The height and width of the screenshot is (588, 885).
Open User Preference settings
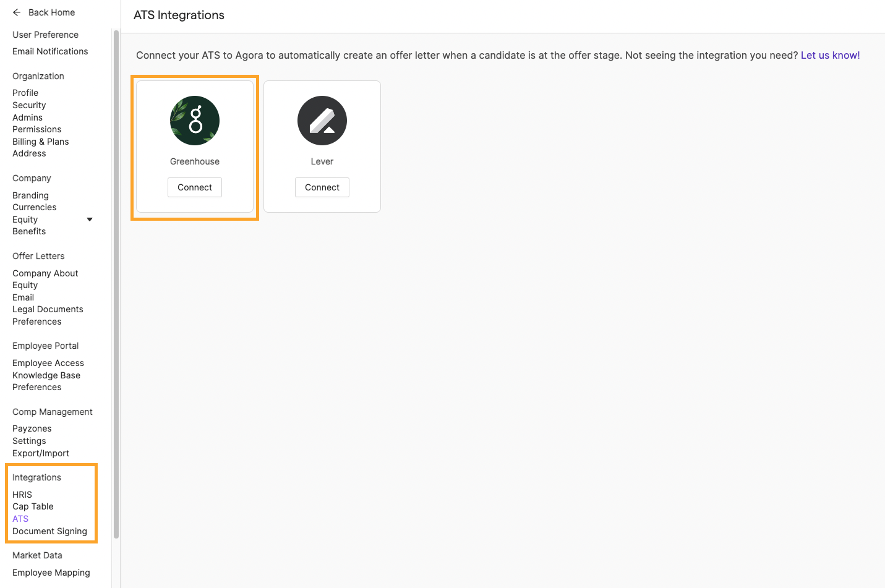pyautogui.click(x=45, y=35)
